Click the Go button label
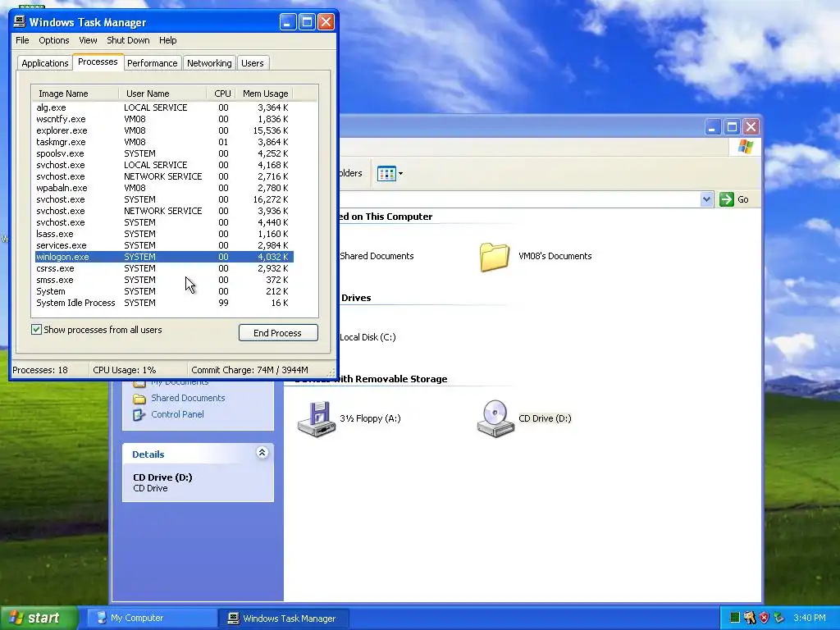 (x=743, y=199)
